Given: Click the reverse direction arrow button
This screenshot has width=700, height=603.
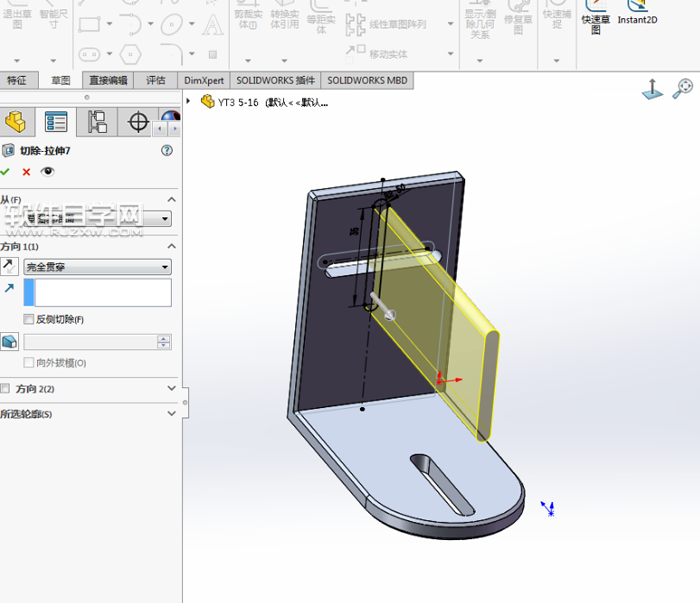Looking at the screenshot, I should tap(10, 267).
